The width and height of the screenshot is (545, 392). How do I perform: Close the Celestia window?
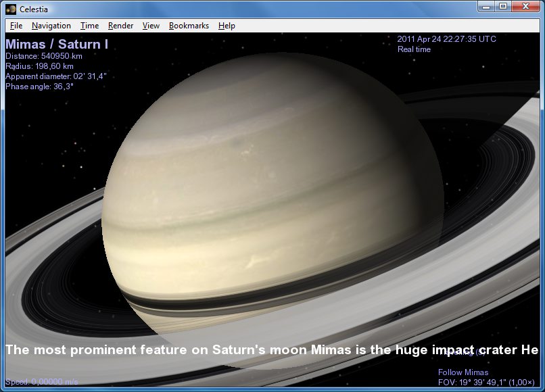pyautogui.click(x=526, y=7)
